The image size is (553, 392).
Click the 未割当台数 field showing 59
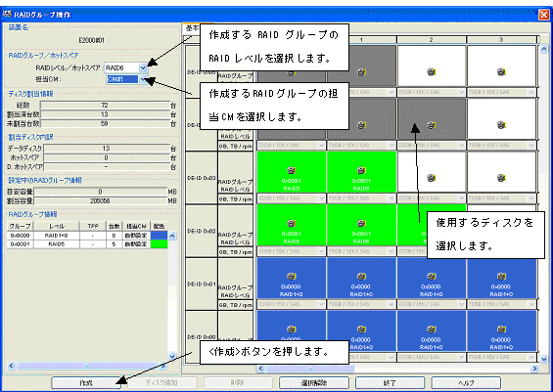pos(105,123)
